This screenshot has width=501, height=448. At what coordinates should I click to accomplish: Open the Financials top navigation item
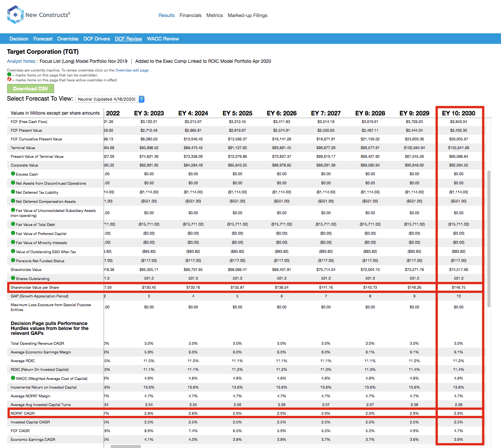coord(191,16)
